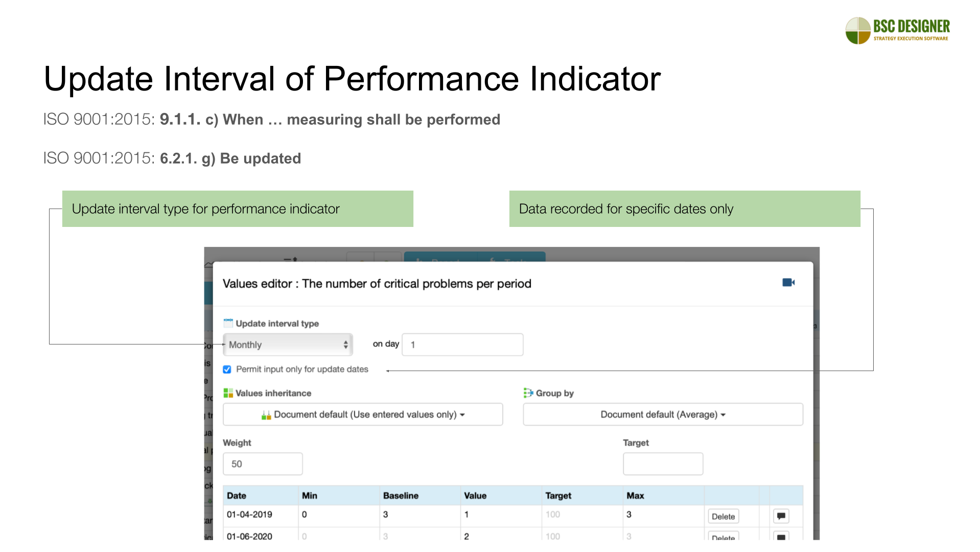Expand the Values inheritance Document default dropdown

[x=363, y=415]
